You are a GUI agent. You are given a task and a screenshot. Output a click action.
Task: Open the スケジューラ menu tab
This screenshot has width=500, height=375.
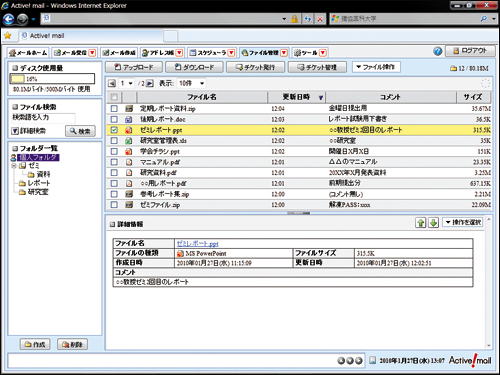[x=212, y=53]
